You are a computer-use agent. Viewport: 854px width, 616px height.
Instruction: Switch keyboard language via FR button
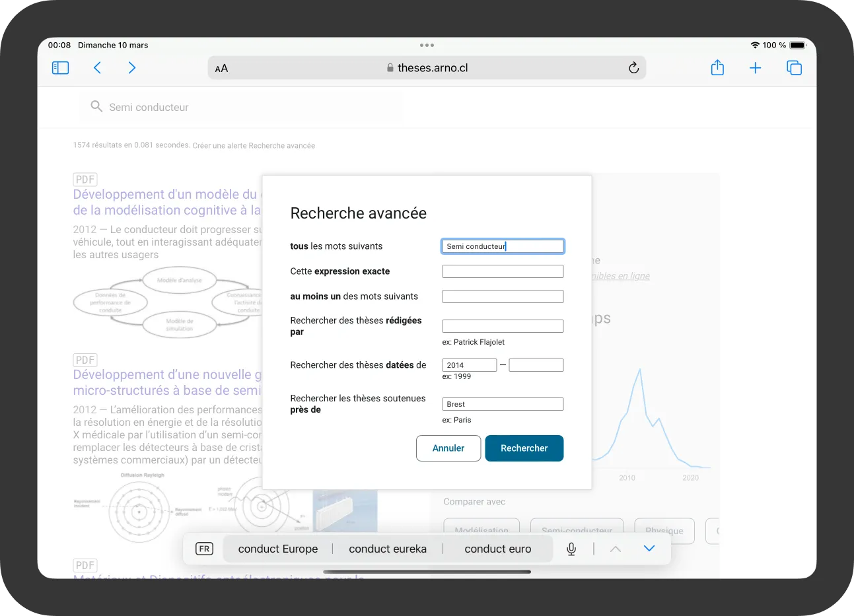[205, 549]
